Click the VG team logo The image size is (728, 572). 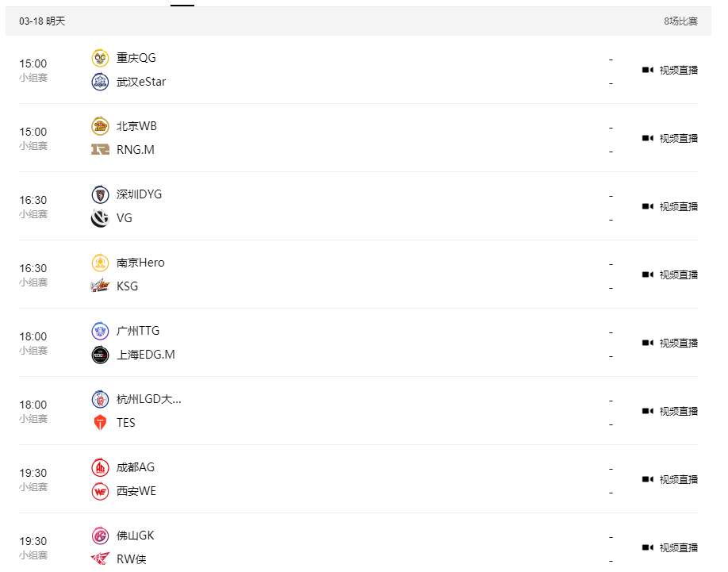tap(100, 218)
